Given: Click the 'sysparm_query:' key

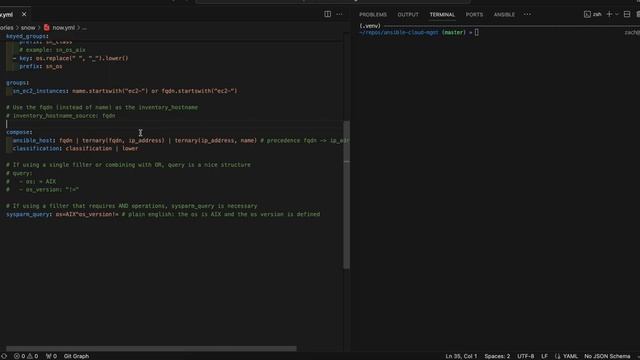Looking at the screenshot, I should coord(29,214).
